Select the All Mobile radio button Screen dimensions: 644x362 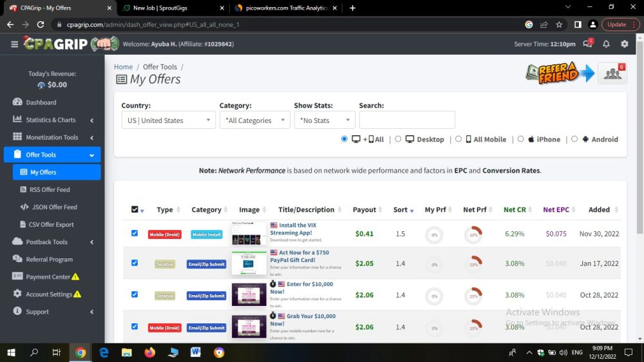(x=459, y=139)
